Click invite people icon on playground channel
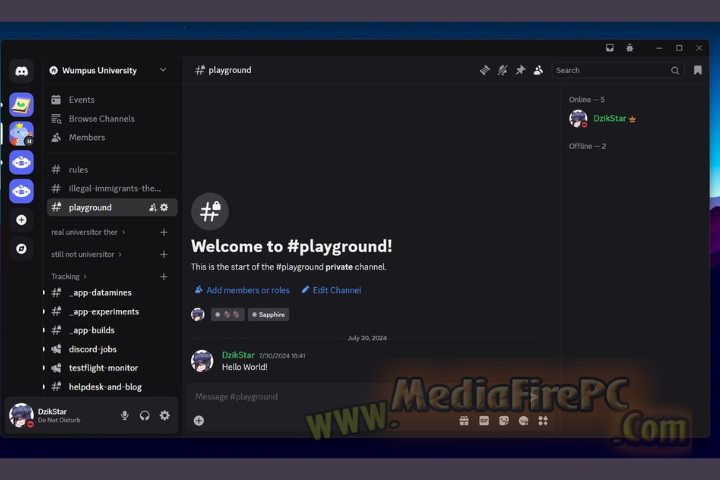 coord(153,208)
